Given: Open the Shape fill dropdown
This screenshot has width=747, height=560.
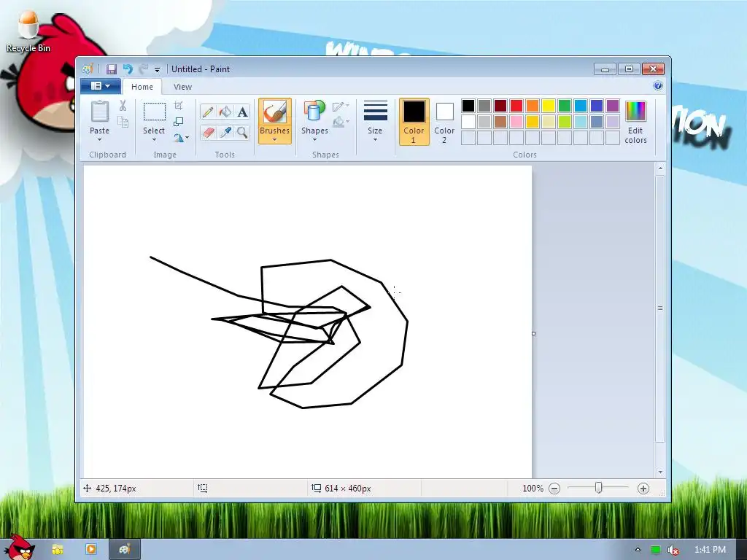Looking at the screenshot, I should pyautogui.click(x=341, y=122).
